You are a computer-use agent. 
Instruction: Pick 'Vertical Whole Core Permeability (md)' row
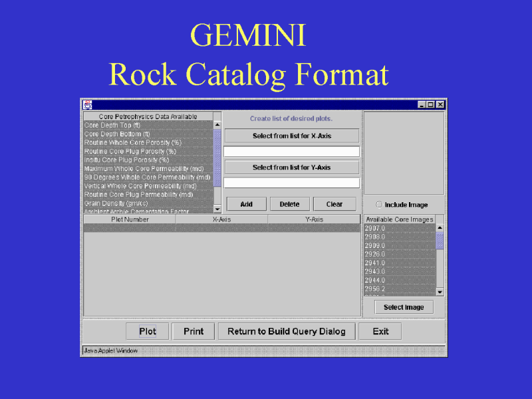click(148, 186)
